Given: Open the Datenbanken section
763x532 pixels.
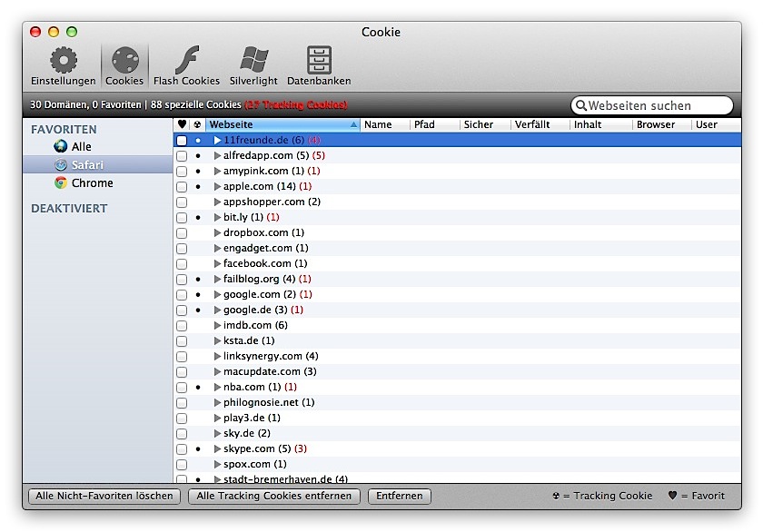Looking at the screenshot, I should (319, 61).
